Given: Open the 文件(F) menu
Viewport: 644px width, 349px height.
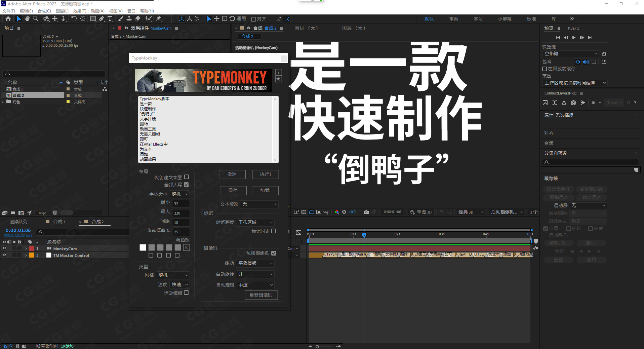Looking at the screenshot, I should [x=9, y=11].
